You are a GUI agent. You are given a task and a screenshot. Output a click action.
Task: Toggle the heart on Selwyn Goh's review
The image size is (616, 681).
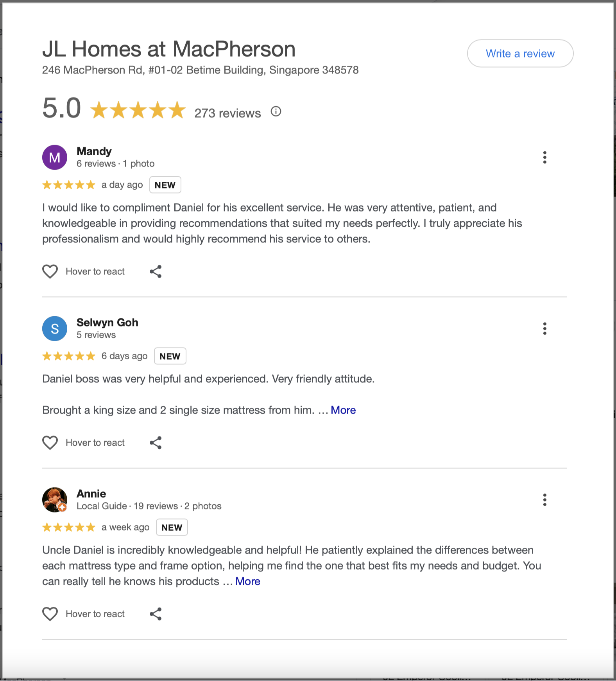(50, 443)
